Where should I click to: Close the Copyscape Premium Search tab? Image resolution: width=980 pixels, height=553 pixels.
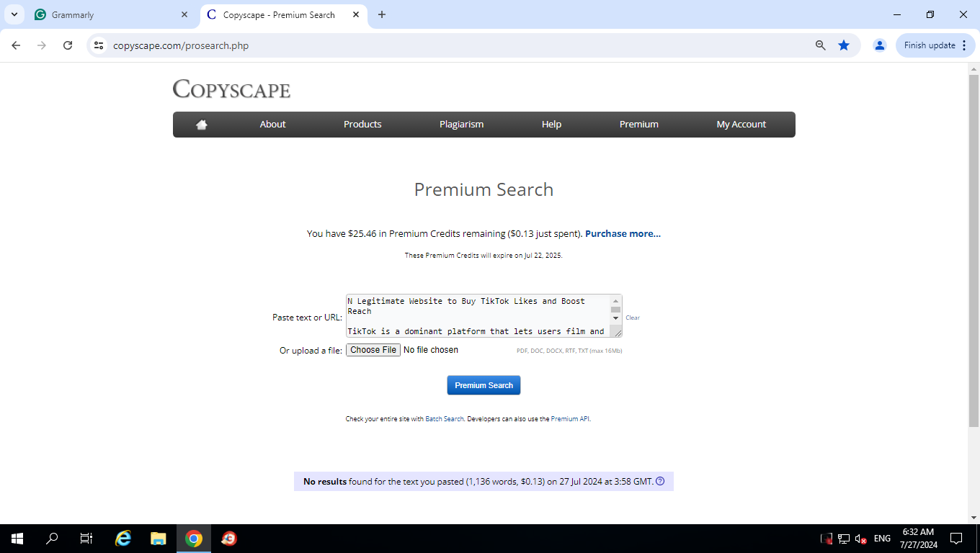pyautogui.click(x=356, y=14)
